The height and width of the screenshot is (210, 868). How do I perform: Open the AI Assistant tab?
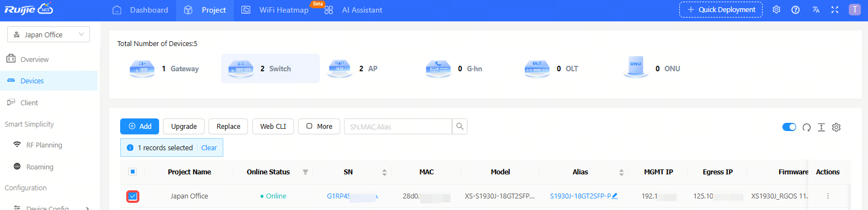click(353, 10)
